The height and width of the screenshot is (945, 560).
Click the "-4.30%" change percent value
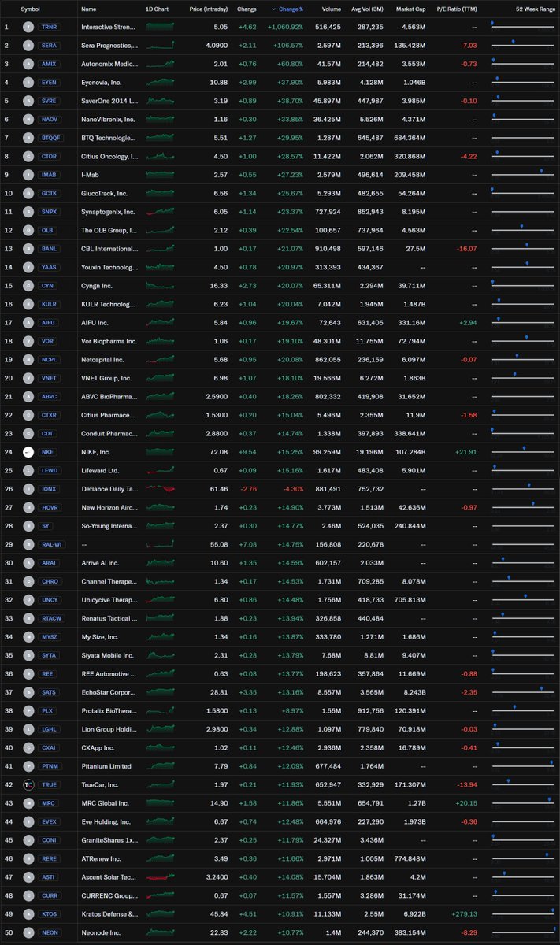pyautogui.click(x=293, y=489)
